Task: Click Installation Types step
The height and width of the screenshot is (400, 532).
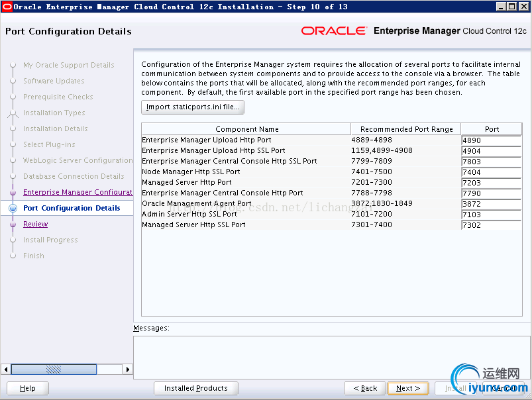Action: click(x=54, y=113)
